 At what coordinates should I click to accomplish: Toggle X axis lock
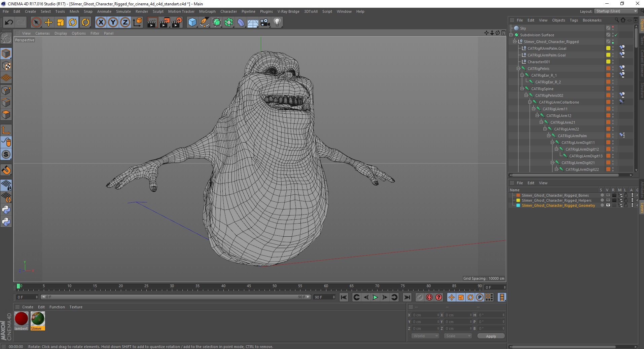pyautogui.click(x=101, y=23)
